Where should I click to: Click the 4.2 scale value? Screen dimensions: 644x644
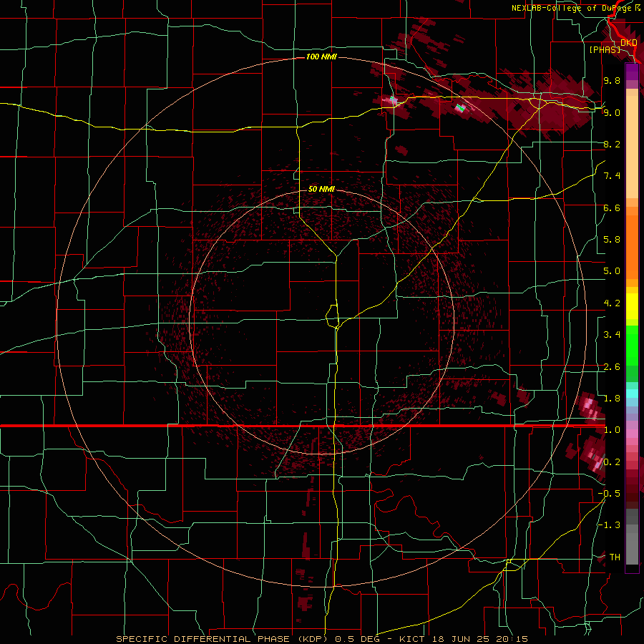click(612, 303)
